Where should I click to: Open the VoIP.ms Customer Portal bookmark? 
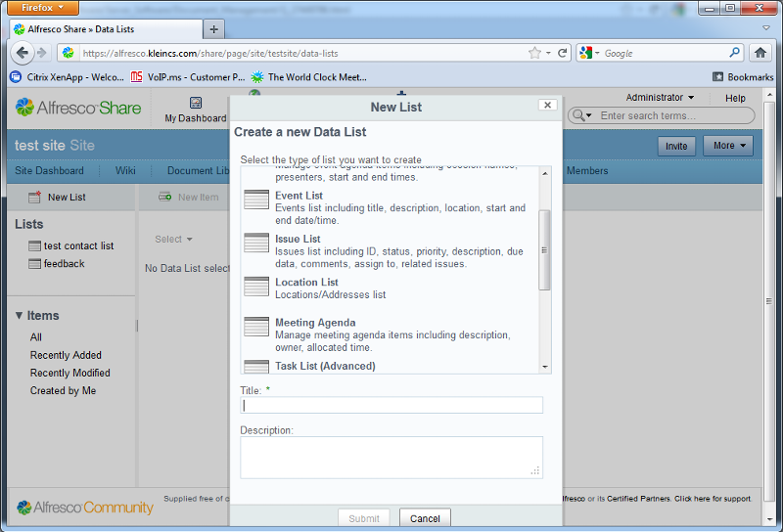188,77
